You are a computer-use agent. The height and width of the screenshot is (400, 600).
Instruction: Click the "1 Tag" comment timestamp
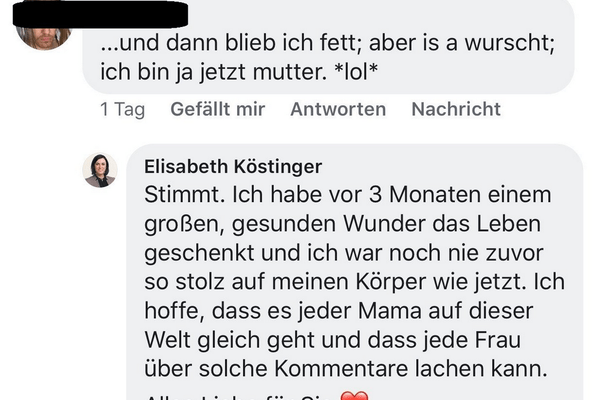[x=122, y=110]
